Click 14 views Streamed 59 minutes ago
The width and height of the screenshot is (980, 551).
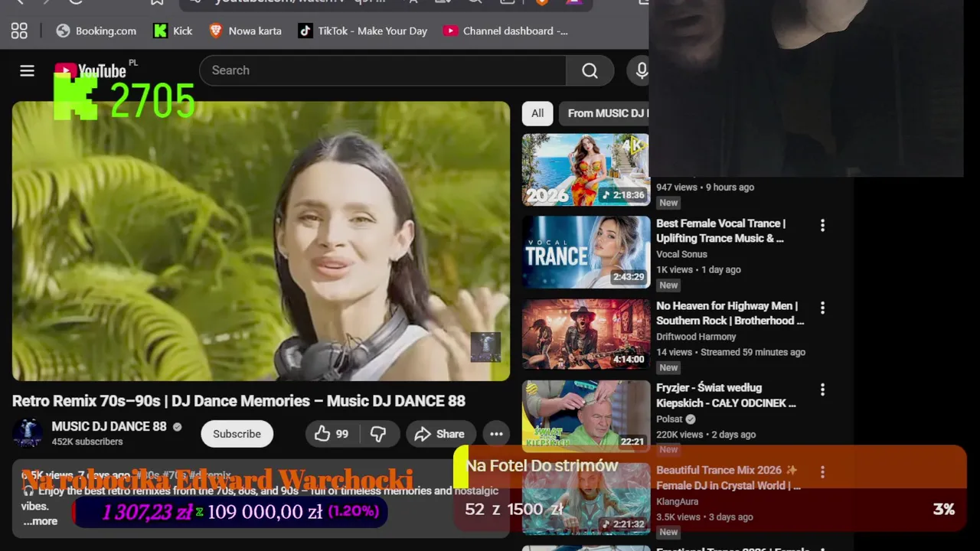tap(730, 352)
